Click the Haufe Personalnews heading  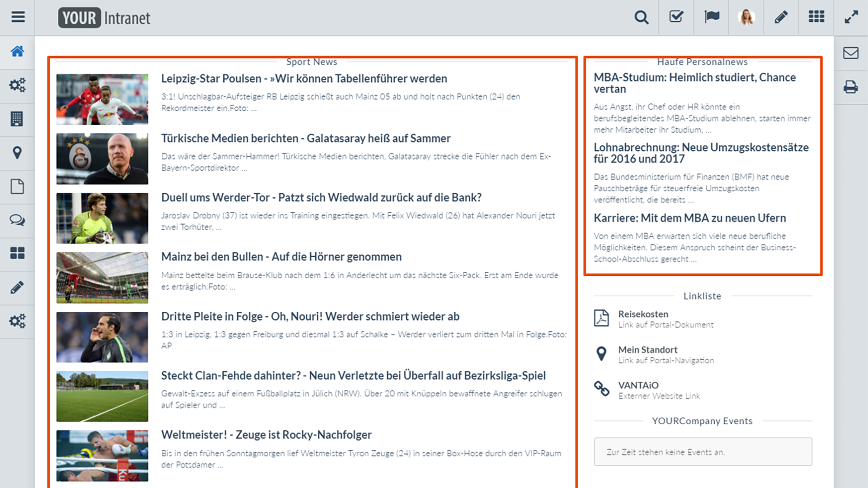(702, 62)
